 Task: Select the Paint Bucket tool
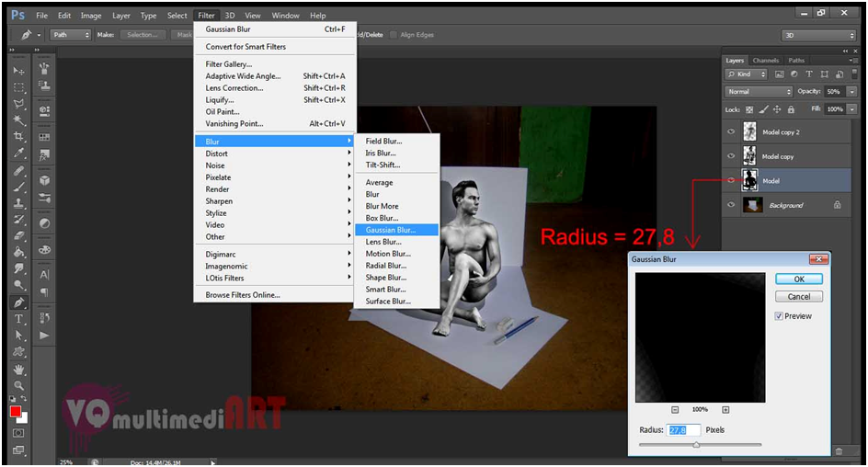click(18, 252)
